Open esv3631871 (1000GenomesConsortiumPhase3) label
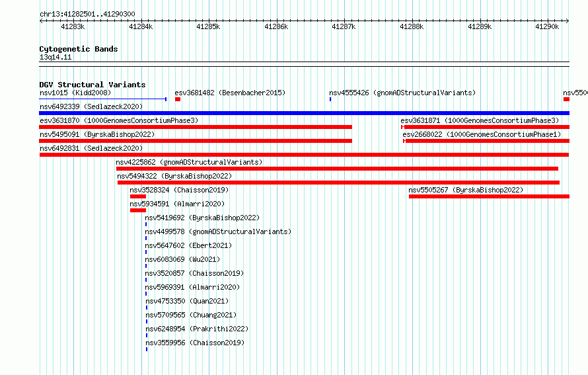This screenshot has height=375, width=588. point(480,120)
